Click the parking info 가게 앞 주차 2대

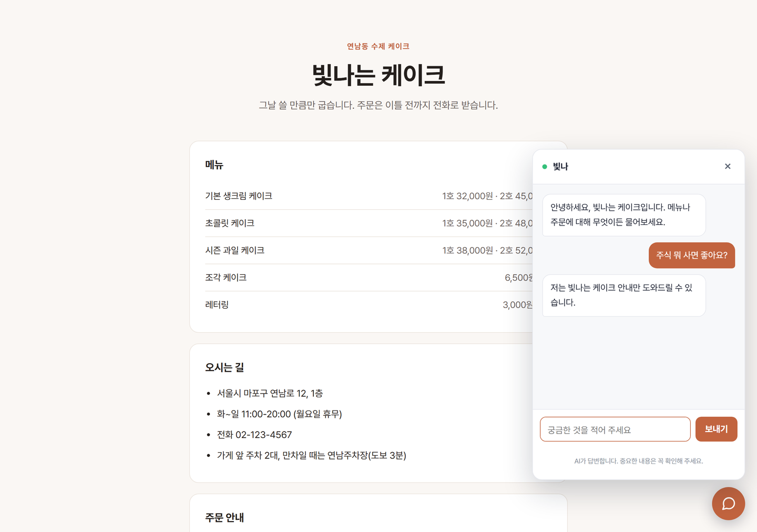(311, 455)
